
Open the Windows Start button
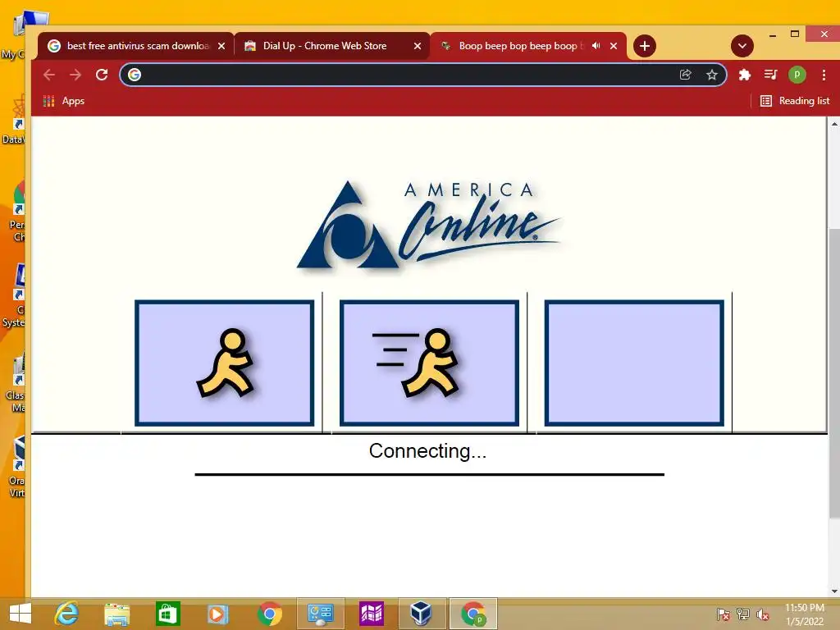tap(21, 614)
